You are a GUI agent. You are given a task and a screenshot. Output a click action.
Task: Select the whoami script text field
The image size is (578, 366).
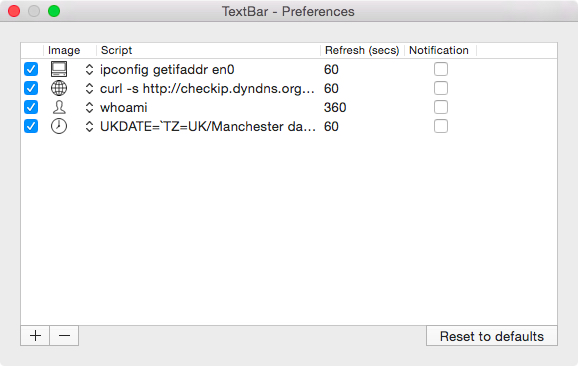tap(208, 107)
